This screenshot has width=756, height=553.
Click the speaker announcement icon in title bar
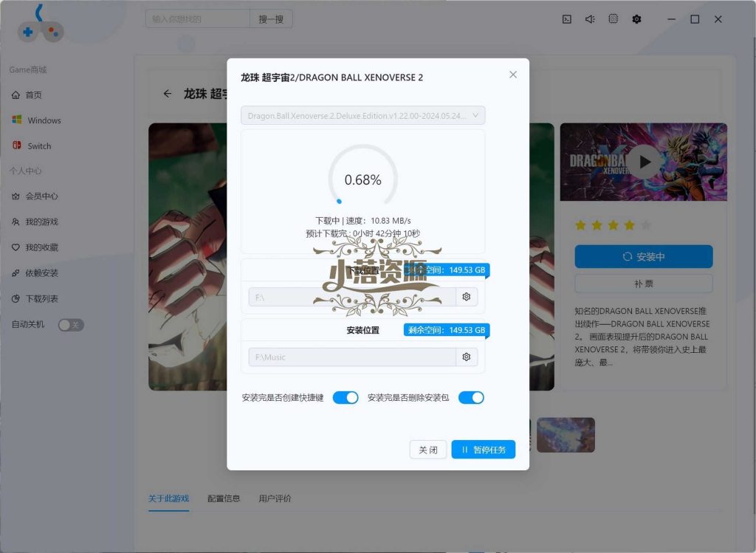pos(590,19)
